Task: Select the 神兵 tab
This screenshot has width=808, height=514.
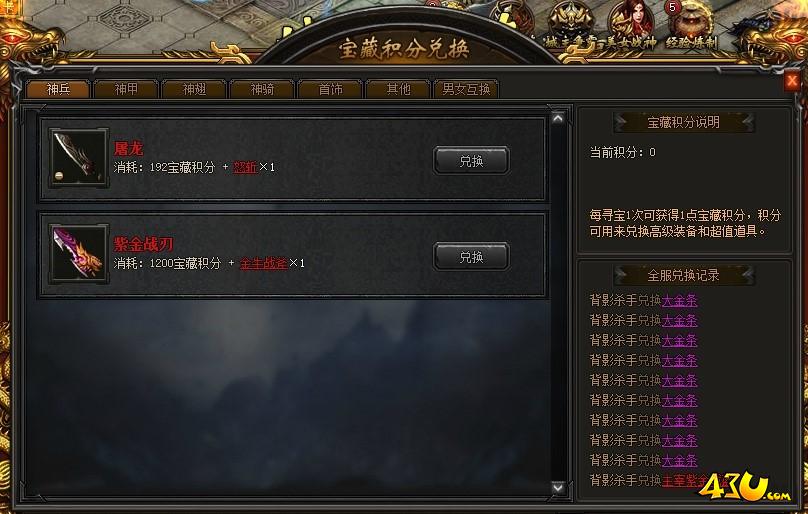Action: click(x=58, y=89)
